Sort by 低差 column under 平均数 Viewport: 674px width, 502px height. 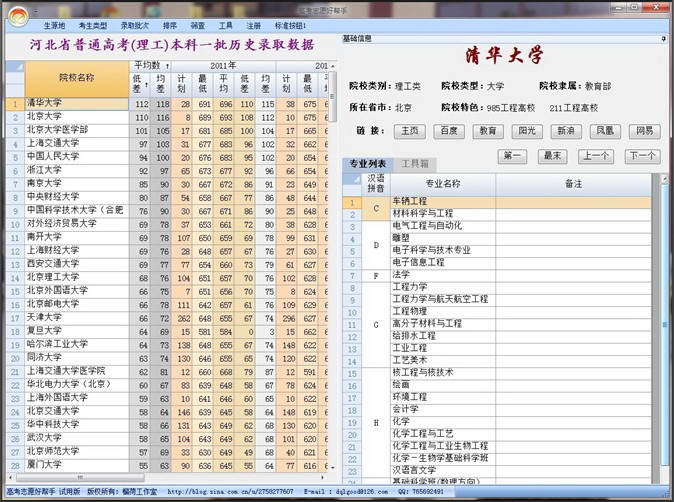[x=140, y=84]
